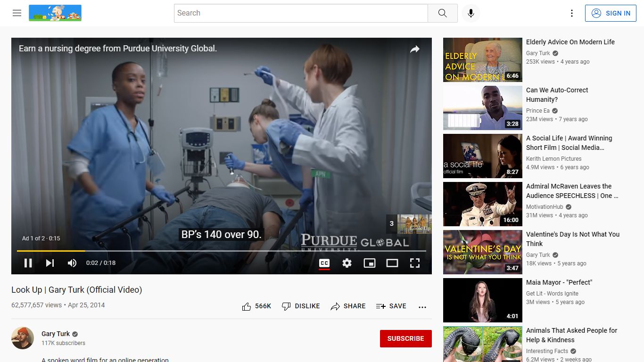644x362 pixels.
Task: Open Maia Mayor - "Perfect" title
Action: coord(559,282)
